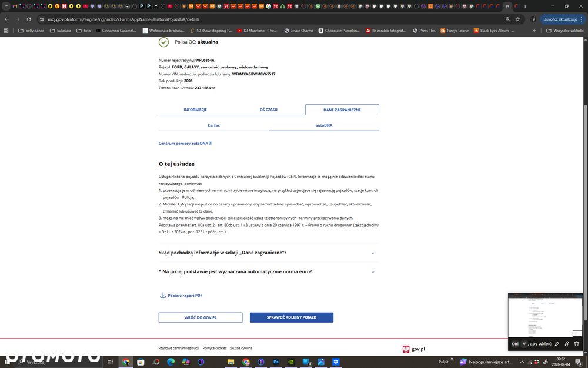Image resolution: width=588 pixels, height=368 pixels.
Task: Delete screenshot with trash icon
Action: (576, 344)
